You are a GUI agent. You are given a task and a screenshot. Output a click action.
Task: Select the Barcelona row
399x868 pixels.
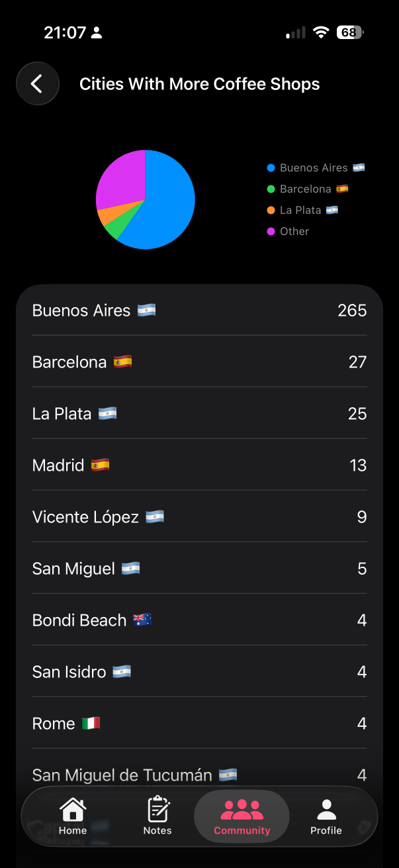(199, 362)
